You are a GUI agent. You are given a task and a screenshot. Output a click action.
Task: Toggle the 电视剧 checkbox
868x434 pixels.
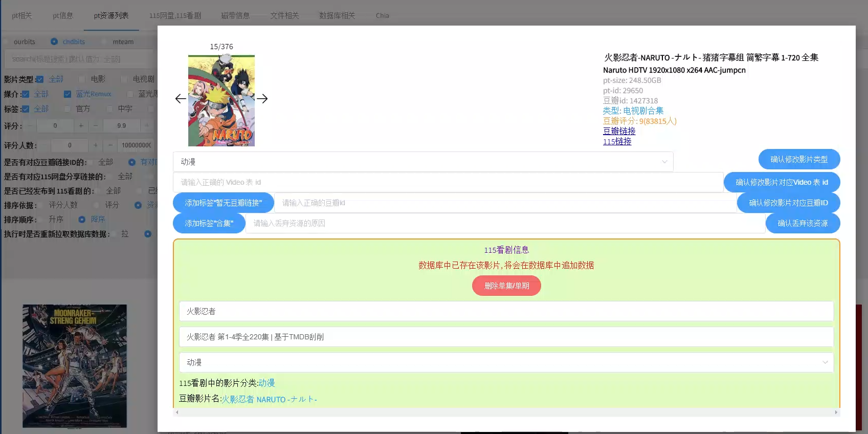coord(124,79)
